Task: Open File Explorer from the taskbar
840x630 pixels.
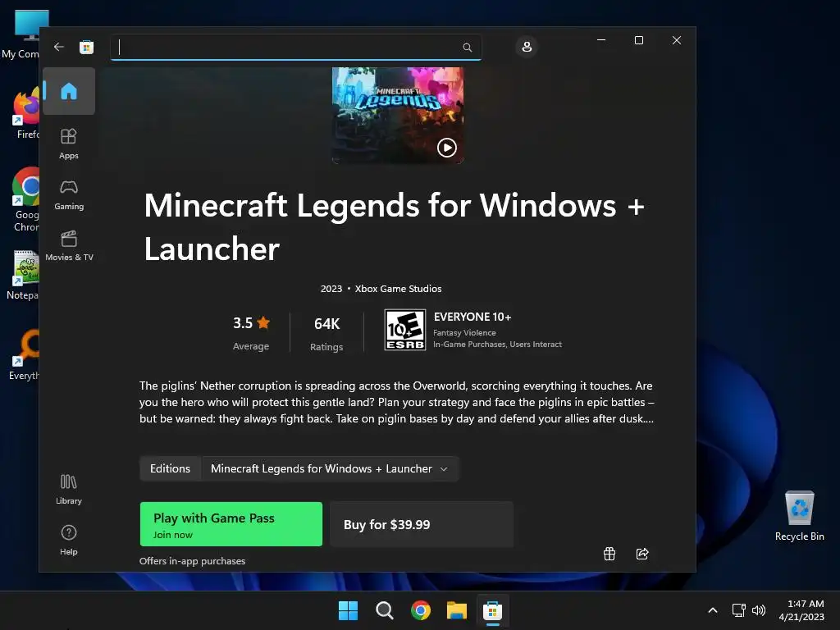Action: coord(456,610)
